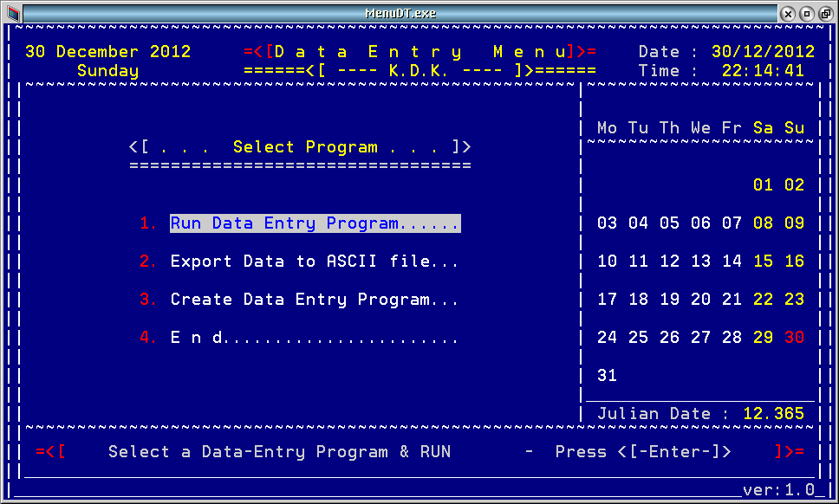Select day 30 highlighted in red

coord(794,338)
